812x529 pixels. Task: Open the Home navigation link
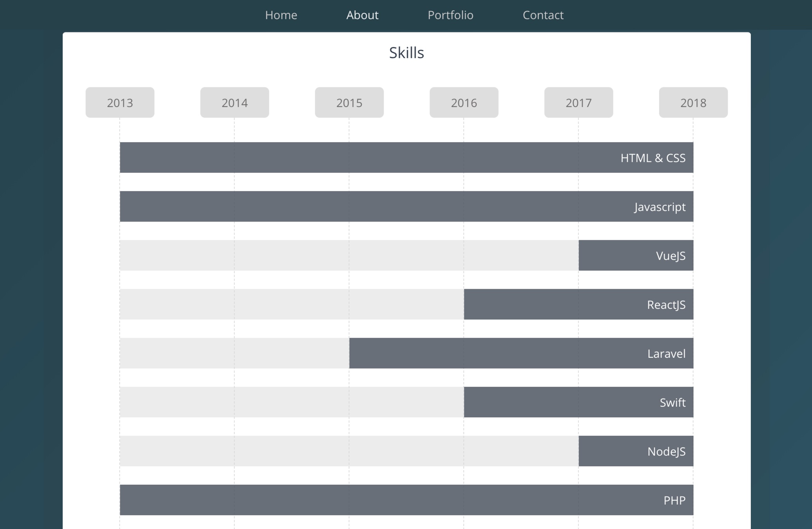281,15
